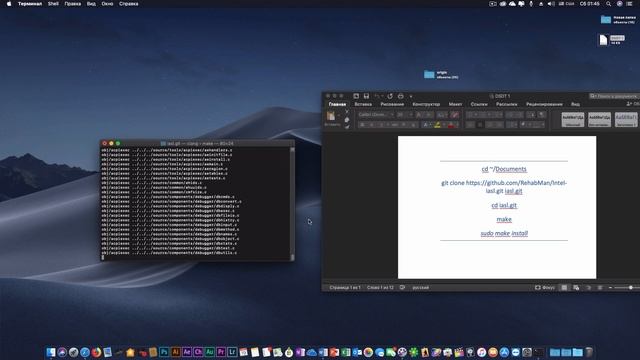Open the origin folder on desktop
The width and height of the screenshot is (640, 360).
pos(429,74)
